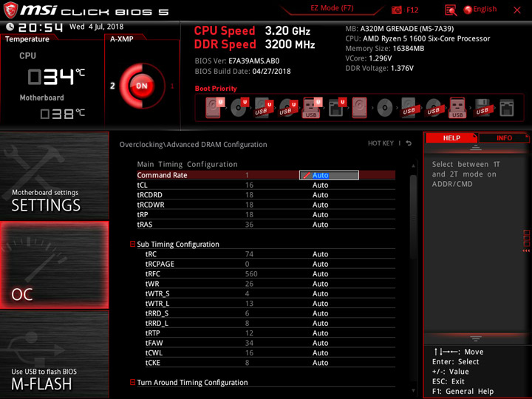532x399 pixels.
Task: Click the Main Timing Configuration heading
Action: tap(187, 164)
